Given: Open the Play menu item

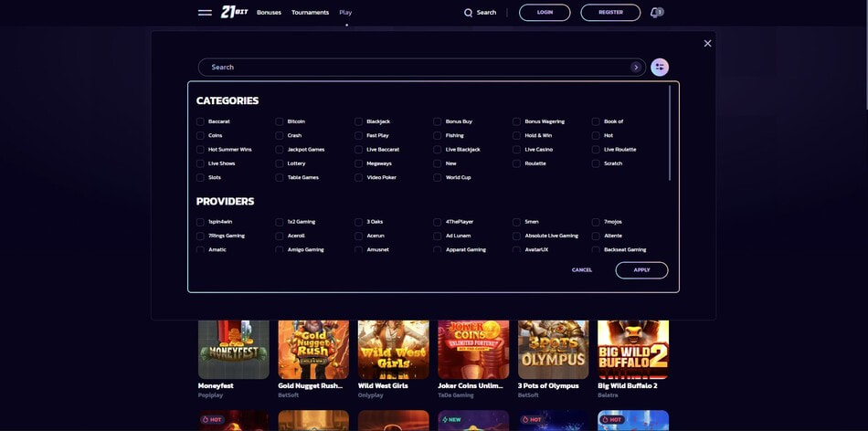Looking at the screenshot, I should point(345,12).
